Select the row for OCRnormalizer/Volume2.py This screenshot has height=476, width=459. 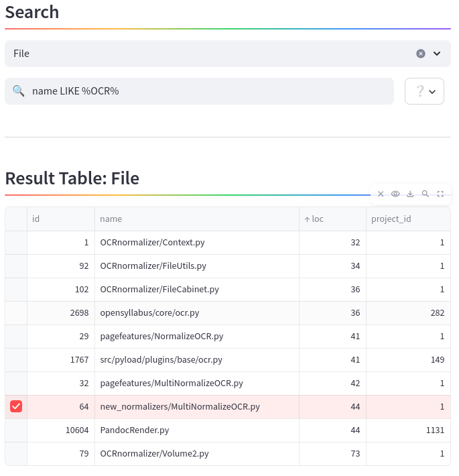click(16, 453)
